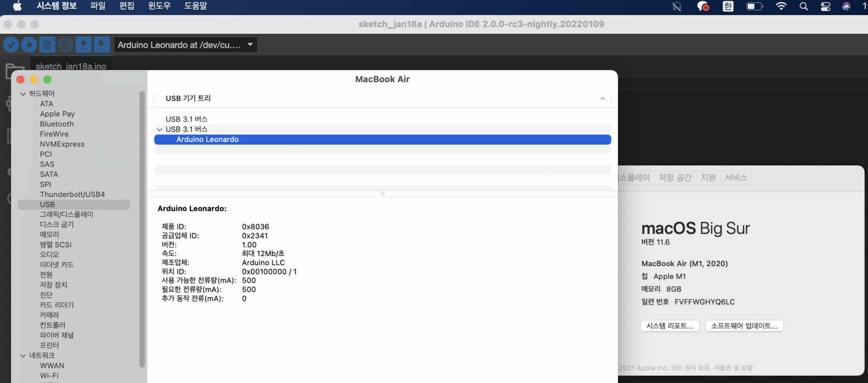
Task: Select 저장 장치 in the sidebar
Action: coord(53,285)
